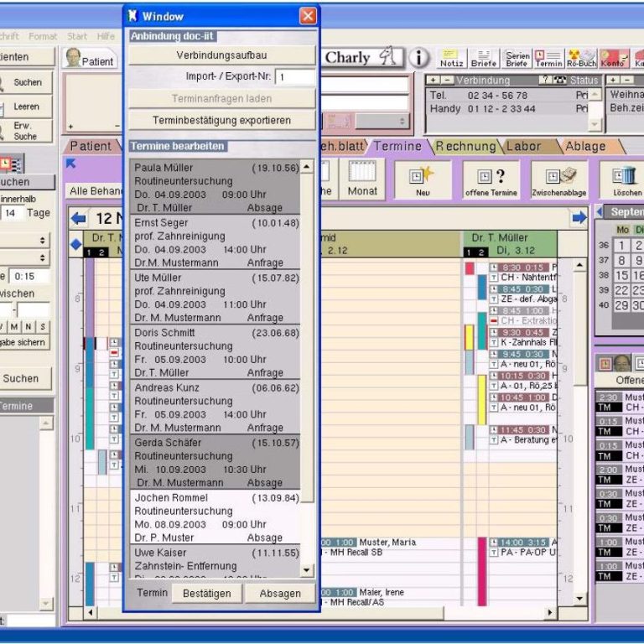Open the Start menu item
Image resolution: width=644 pixels, height=644 pixels.
coord(77,36)
